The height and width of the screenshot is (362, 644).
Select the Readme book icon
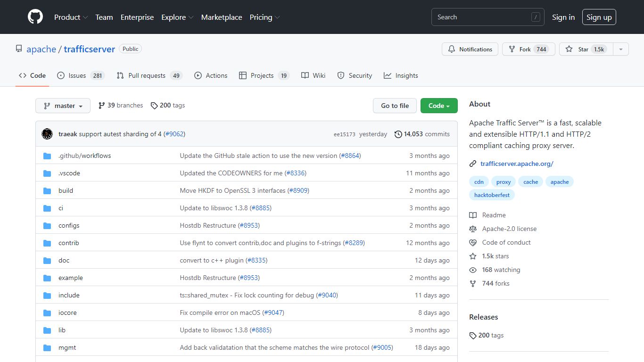pos(473,215)
